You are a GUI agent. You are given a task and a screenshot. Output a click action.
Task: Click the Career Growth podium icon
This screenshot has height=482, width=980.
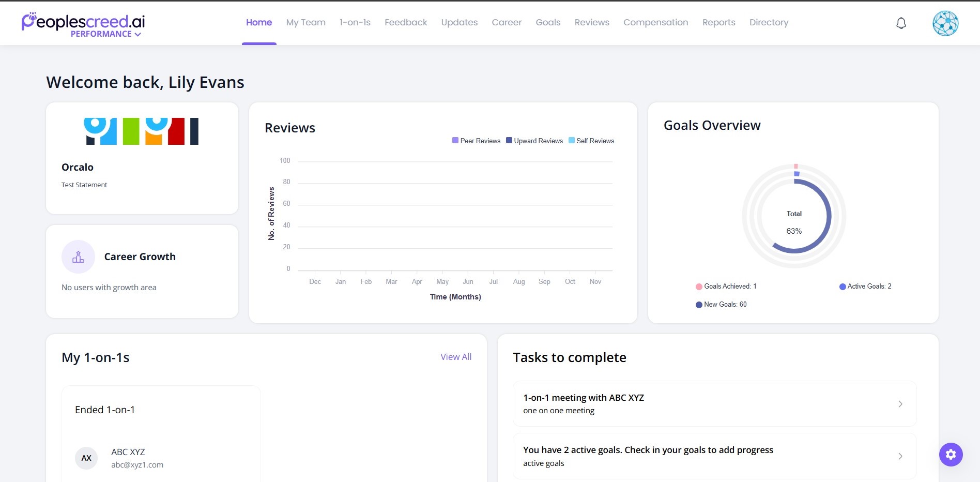pos(78,257)
